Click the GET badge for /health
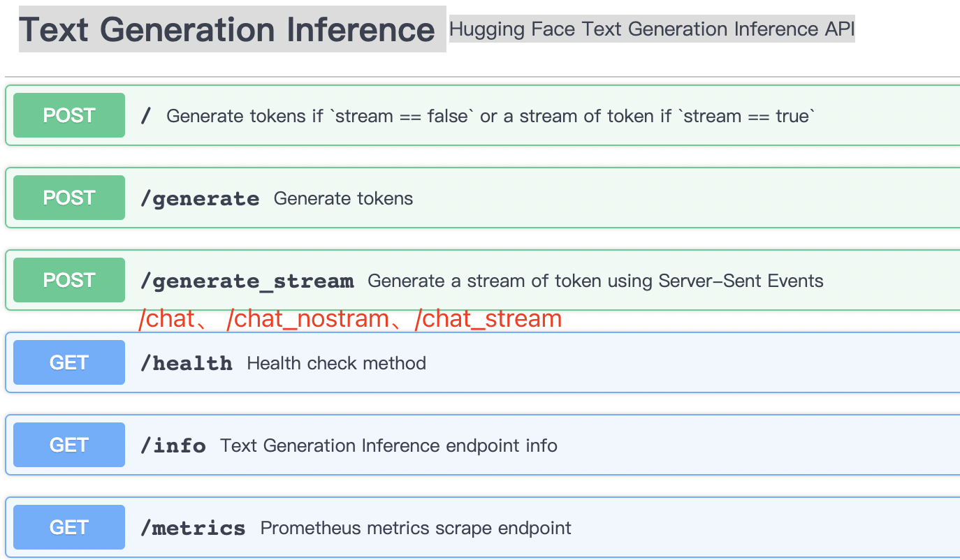 [x=69, y=362]
